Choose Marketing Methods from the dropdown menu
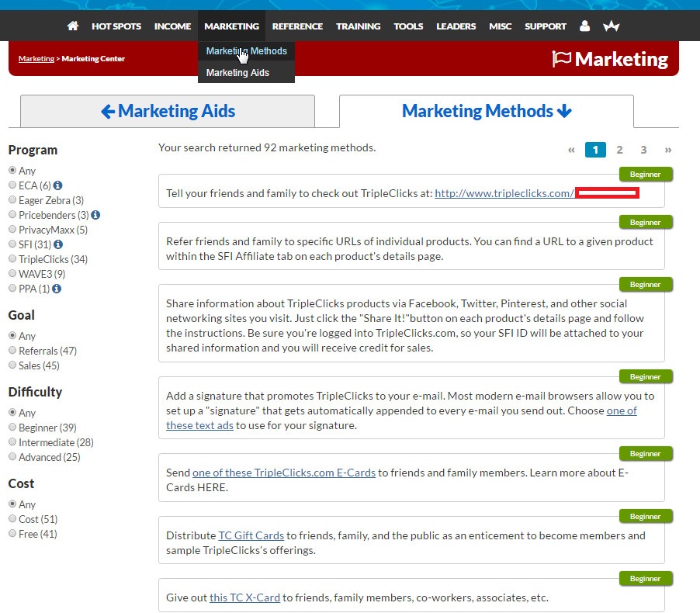The height and width of the screenshot is (613, 700). point(247,51)
